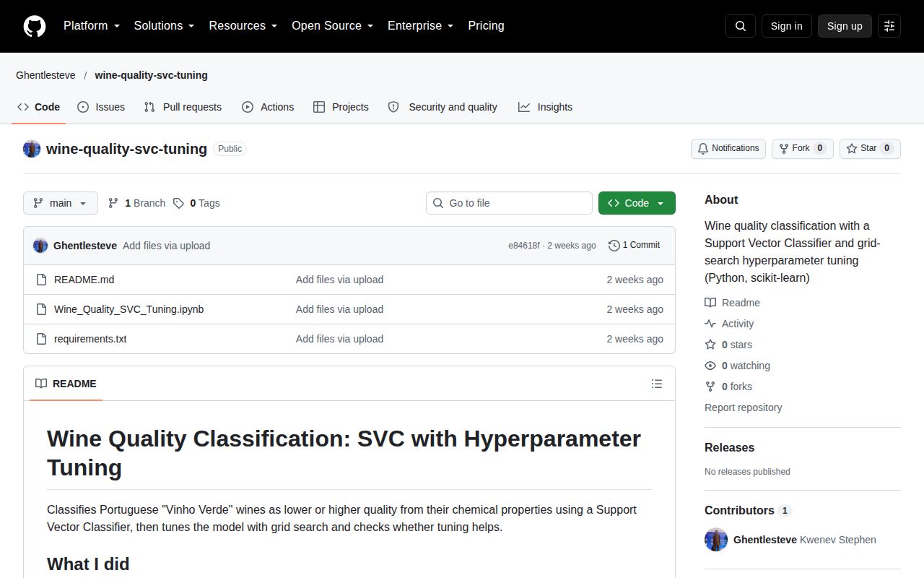Click the Notifications button
This screenshot has height=578, width=924.
point(728,148)
